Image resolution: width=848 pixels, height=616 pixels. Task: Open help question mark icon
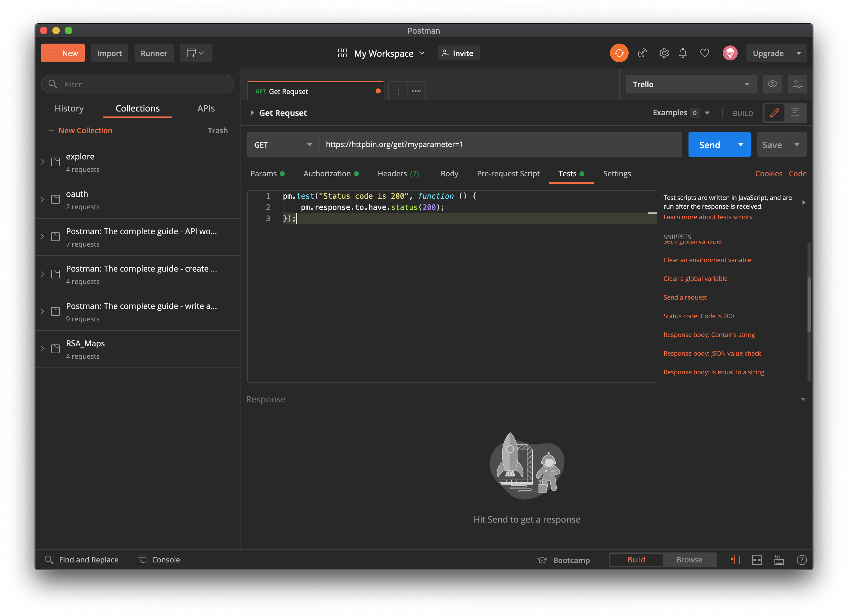point(801,560)
